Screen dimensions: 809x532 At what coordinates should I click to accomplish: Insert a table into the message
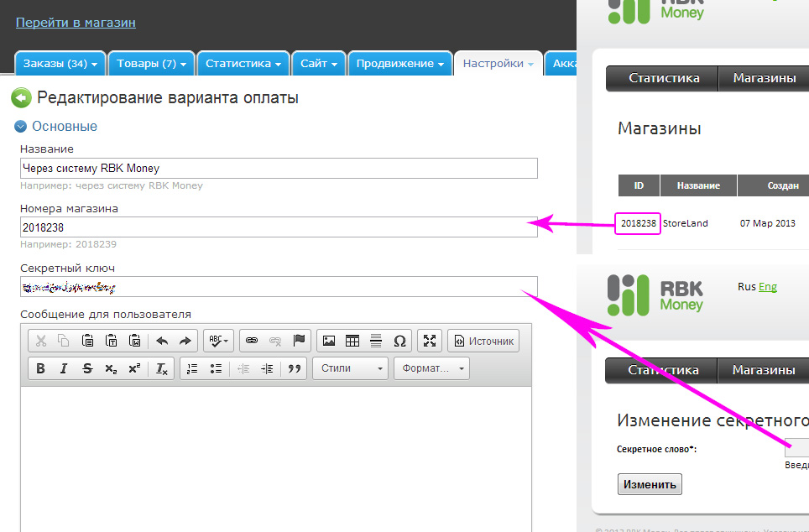352,341
